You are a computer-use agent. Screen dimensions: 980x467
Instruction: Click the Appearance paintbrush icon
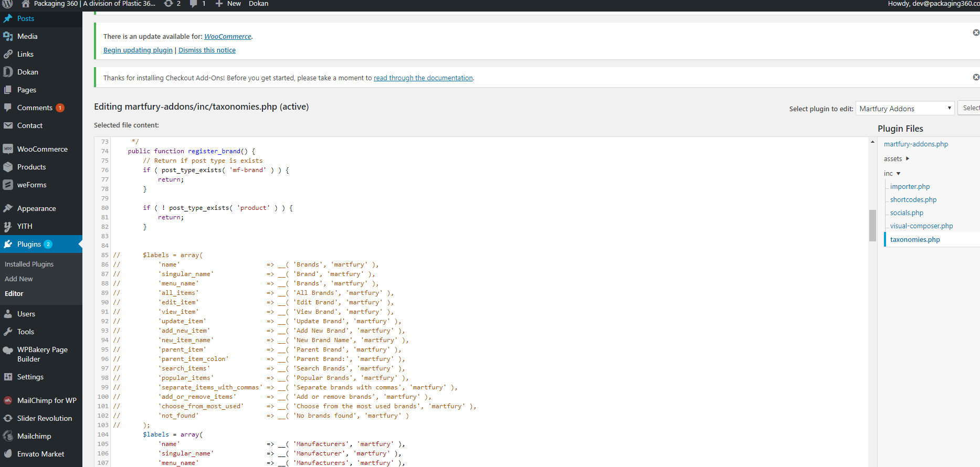[x=8, y=208]
